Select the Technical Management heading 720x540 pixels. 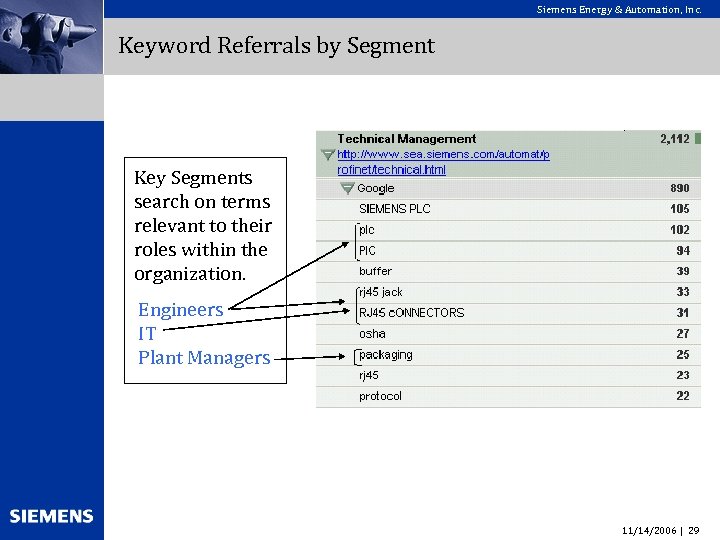tap(406, 139)
